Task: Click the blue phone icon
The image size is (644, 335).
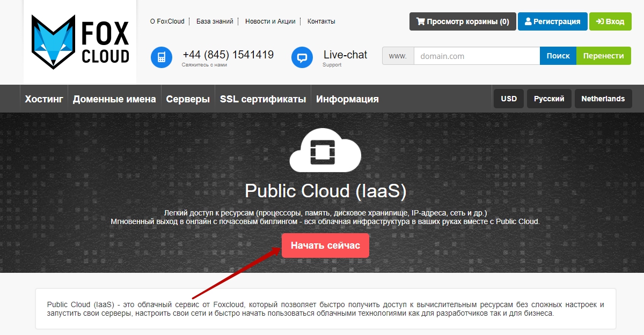Action: pos(162,57)
